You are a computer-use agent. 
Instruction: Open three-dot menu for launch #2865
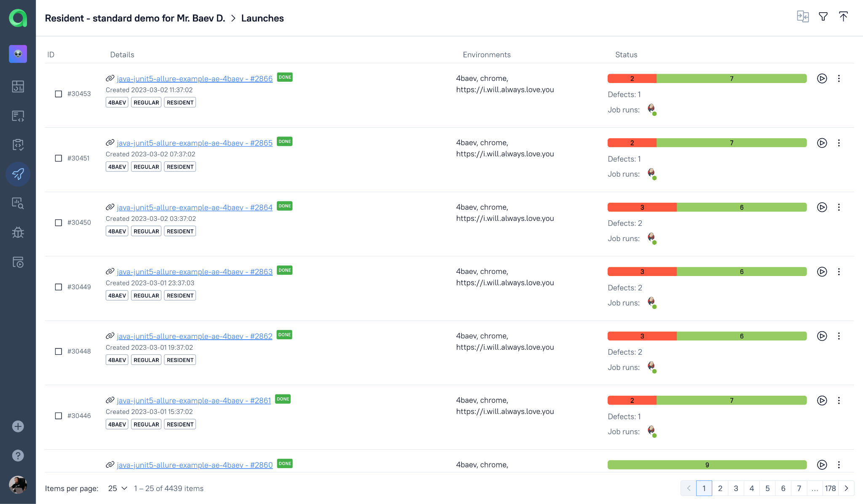click(x=839, y=143)
